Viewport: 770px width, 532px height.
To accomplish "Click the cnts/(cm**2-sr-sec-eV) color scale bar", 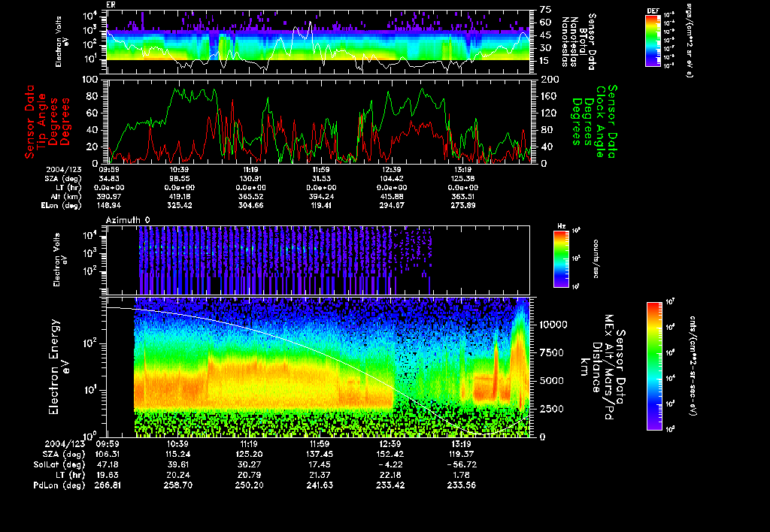I will pyautogui.click(x=654, y=366).
